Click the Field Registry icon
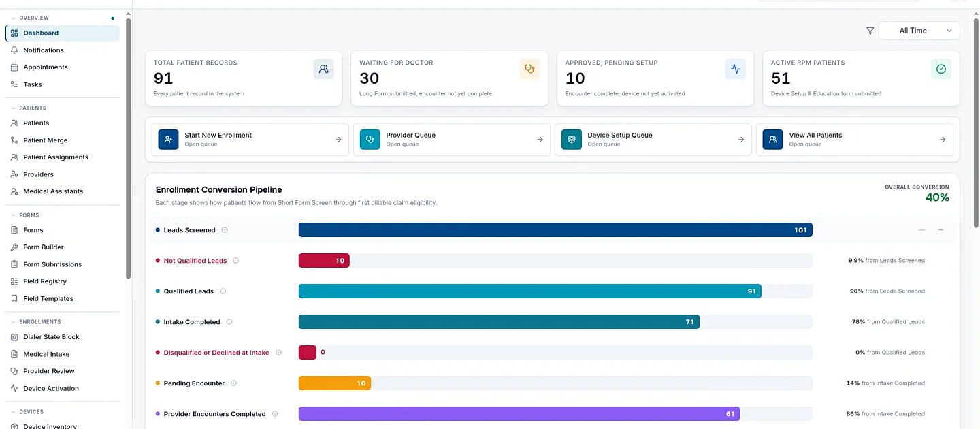Screen dimensions: 980x429 pyautogui.click(x=14, y=281)
